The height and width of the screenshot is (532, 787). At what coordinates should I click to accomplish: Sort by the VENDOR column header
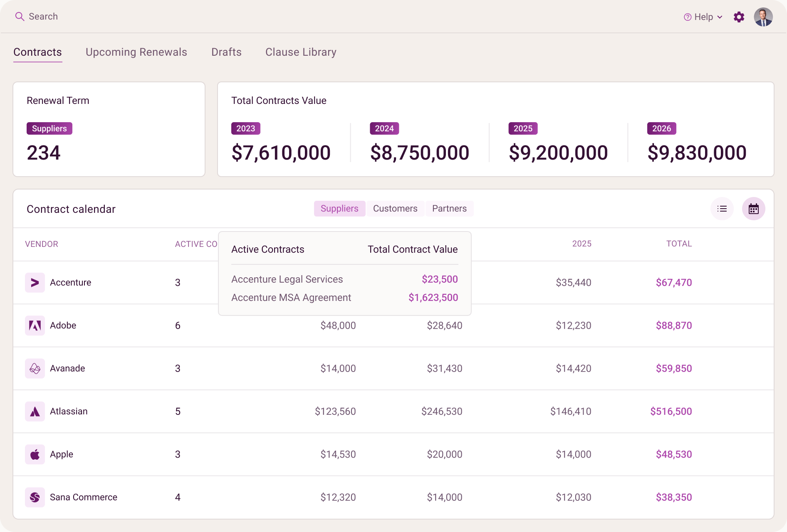(x=42, y=244)
